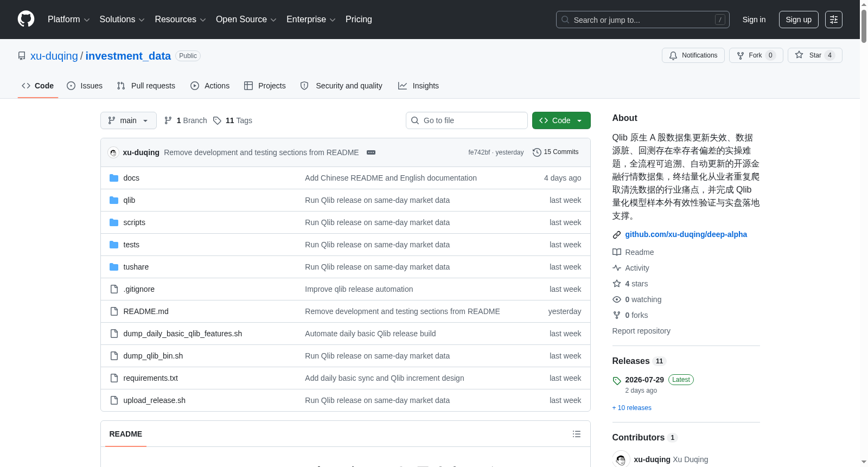Image resolution: width=868 pixels, height=467 pixels.
Task: Click the upload_release.sh file icon
Action: tap(114, 400)
